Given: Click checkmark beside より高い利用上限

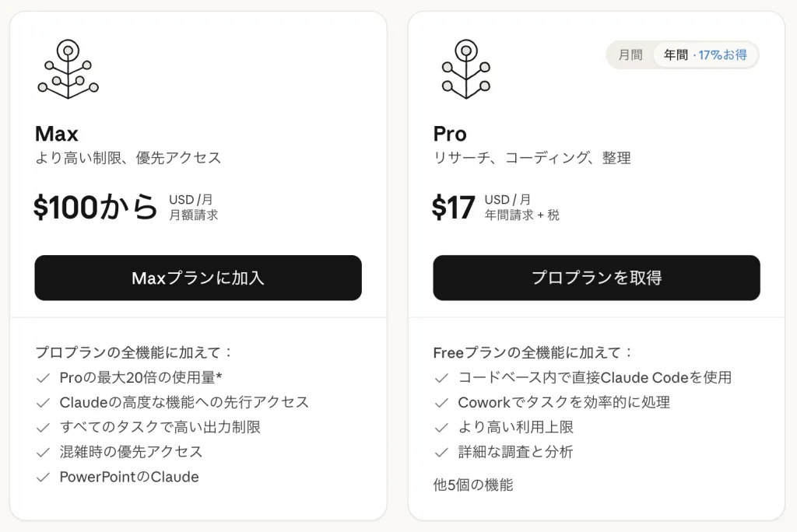Looking at the screenshot, I should coord(442,427).
